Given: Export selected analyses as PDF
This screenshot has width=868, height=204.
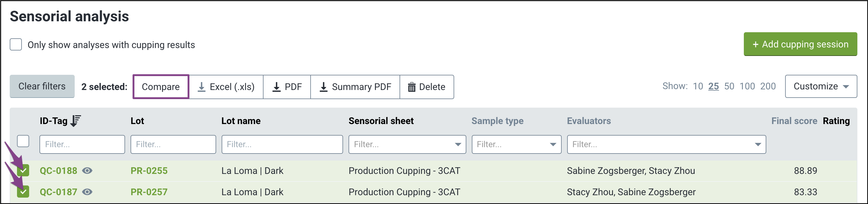Looking at the screenshot, I should [287, 87].
